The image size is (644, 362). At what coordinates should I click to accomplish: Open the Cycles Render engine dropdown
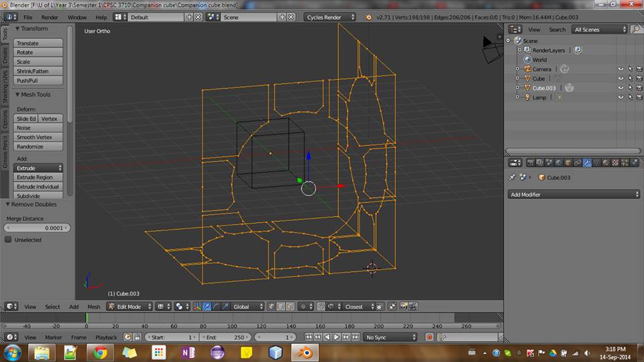click(x=330, y=17)
